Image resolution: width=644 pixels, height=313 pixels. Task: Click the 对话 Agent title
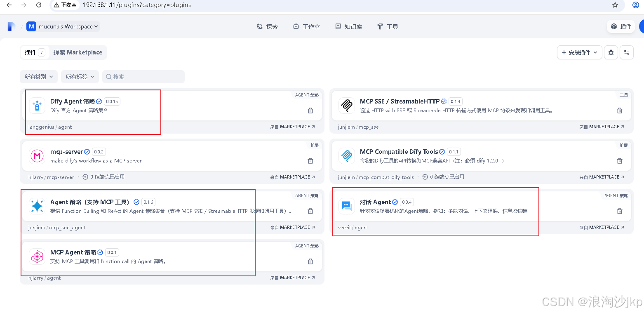point(375,202)
